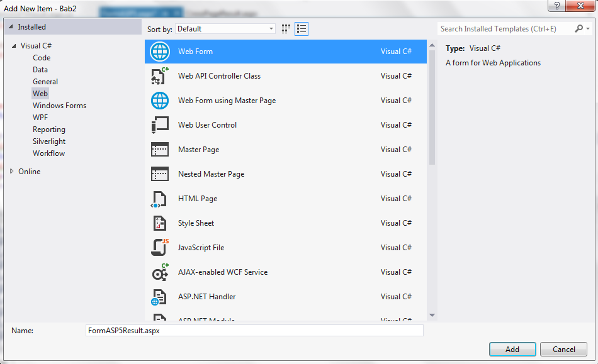The image size is (598, 364).
Task: Select the Code category
Action: tap(42, 57)
